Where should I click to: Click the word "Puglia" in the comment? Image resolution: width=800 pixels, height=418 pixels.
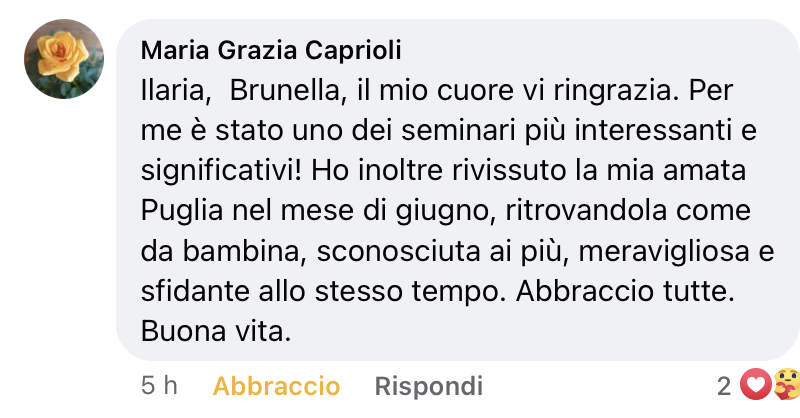click(x=181, y=212)
